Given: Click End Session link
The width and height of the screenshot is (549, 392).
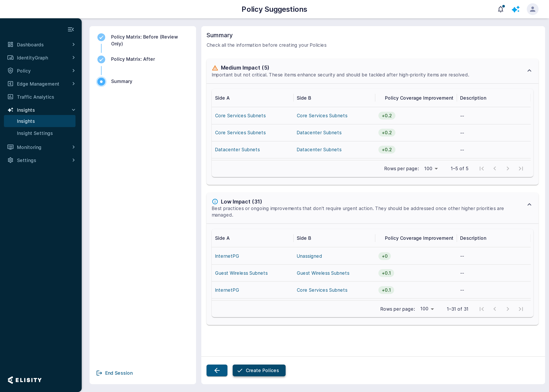Looking at the screenshot, I should (119, 373).
